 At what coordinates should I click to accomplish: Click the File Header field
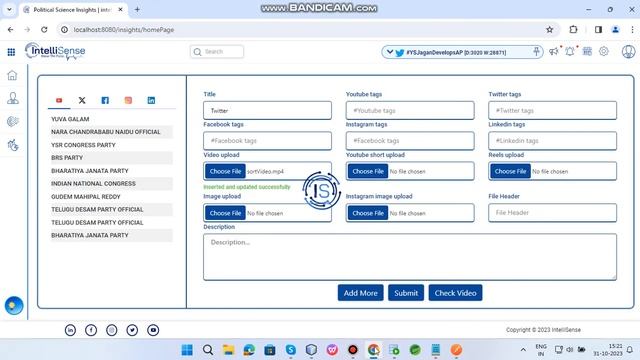(x=552, y=213)
